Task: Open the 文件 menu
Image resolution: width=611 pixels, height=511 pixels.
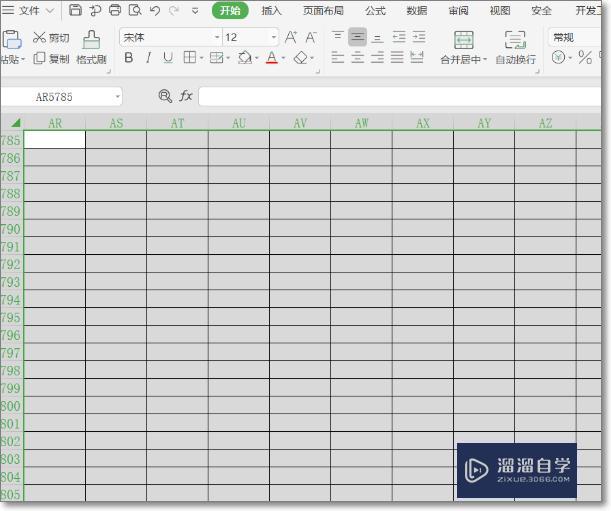Action: coord(30,11)
